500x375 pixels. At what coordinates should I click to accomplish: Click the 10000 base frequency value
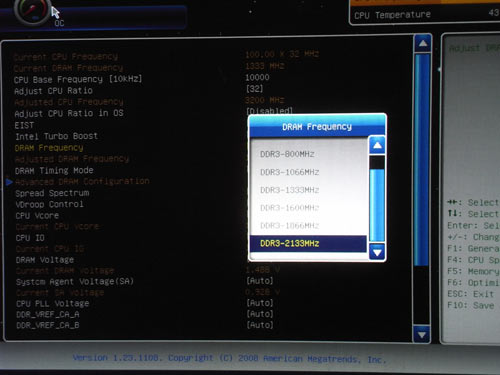[x=257, y=78]
